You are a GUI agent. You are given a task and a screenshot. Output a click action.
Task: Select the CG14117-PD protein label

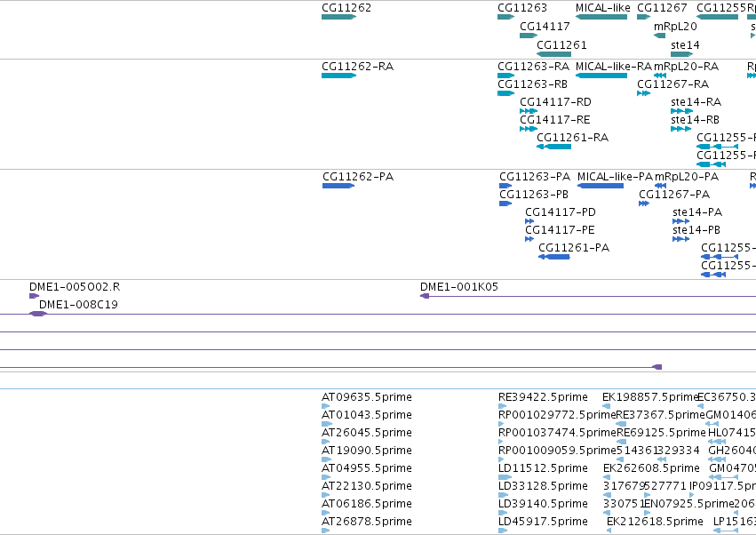click(561, 212)
